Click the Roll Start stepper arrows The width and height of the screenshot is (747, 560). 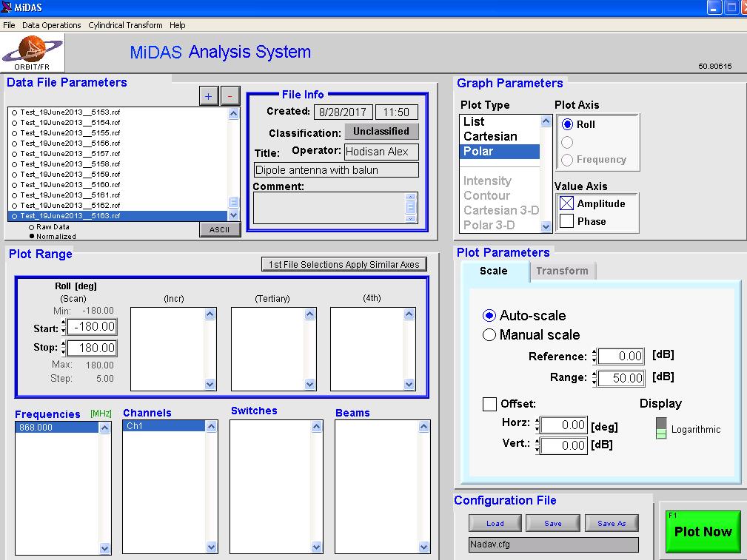point(64,327)
